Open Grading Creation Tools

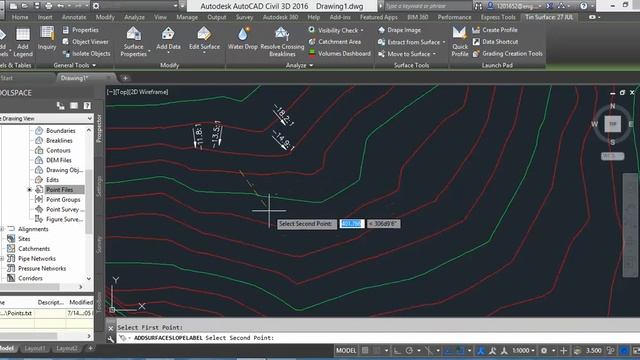[x=507, y=53]
